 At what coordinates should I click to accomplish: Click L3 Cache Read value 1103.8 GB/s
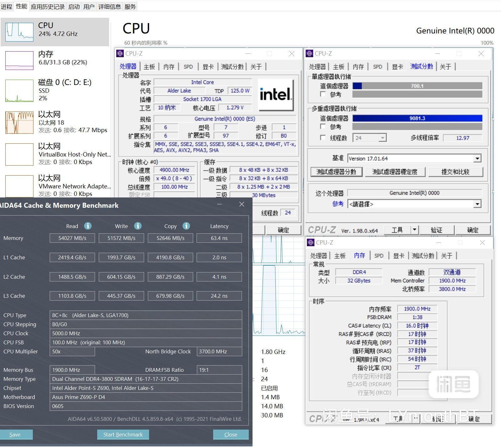pos(72,296)
